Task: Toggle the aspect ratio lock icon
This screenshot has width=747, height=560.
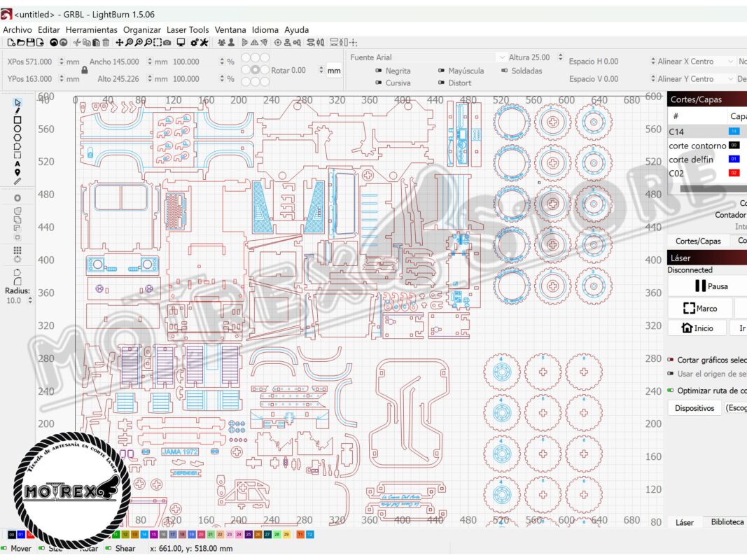Action: pos(85,70)
